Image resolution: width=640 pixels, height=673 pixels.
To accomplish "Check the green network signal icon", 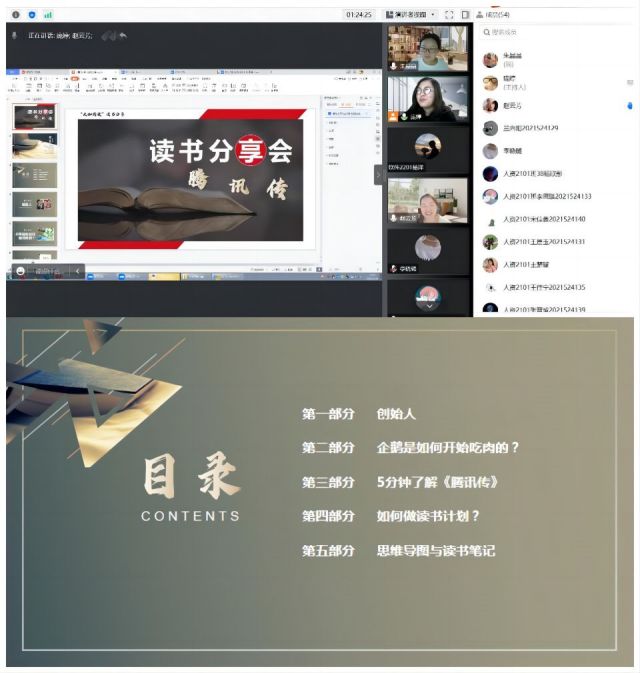I will click(x=48, y=15).
